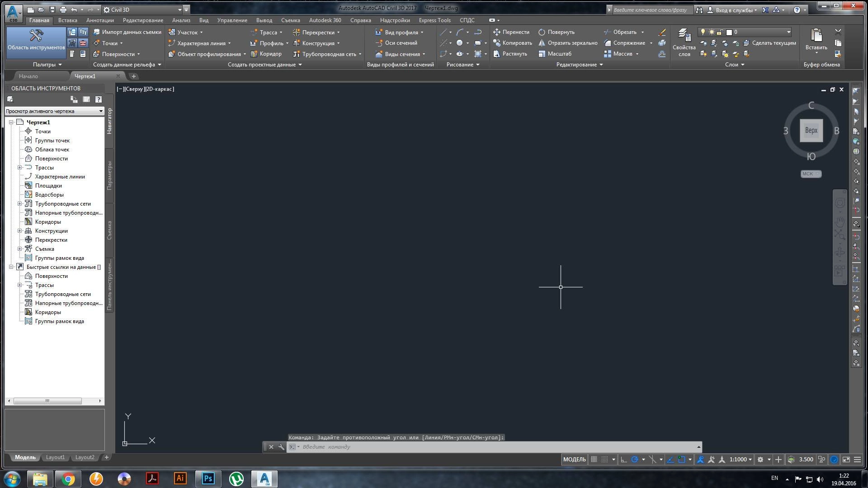Click the Erase tool icon

[662, 32]
